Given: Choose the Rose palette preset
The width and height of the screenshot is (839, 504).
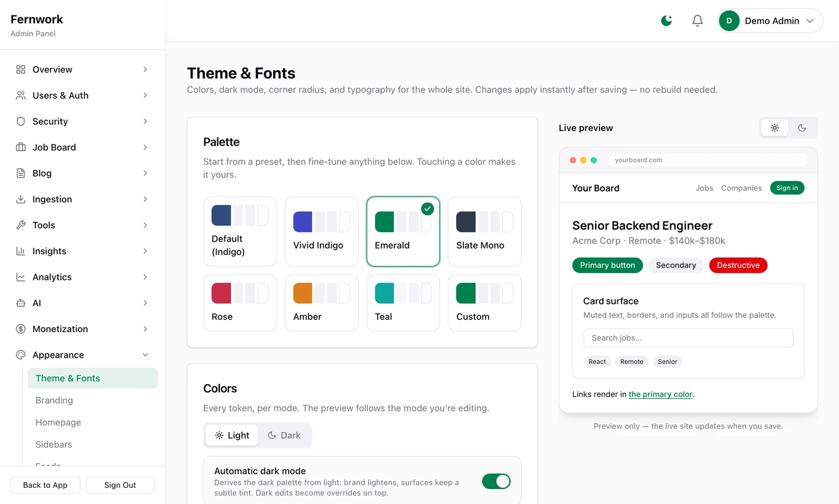Looking at the screenshot, I should click(x=240, y=303).
